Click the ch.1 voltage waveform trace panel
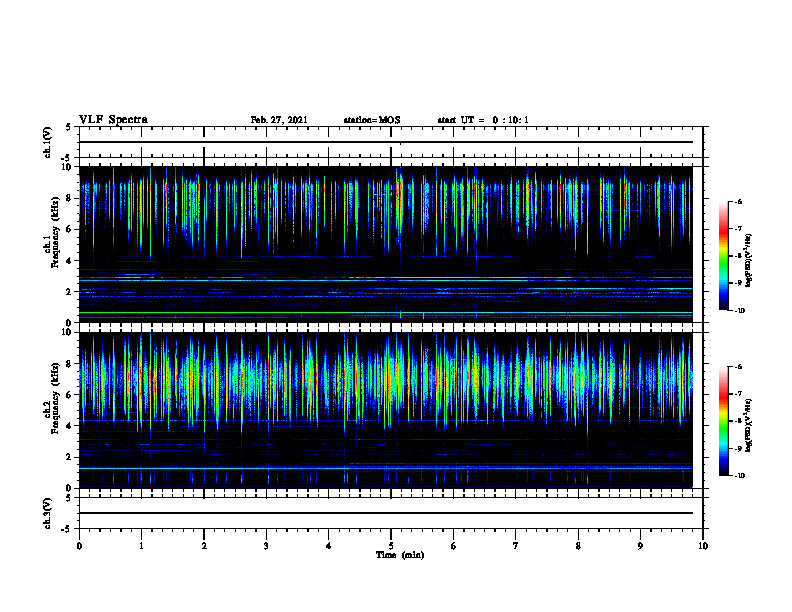This screenshot has height=612, width=792. 391,142
